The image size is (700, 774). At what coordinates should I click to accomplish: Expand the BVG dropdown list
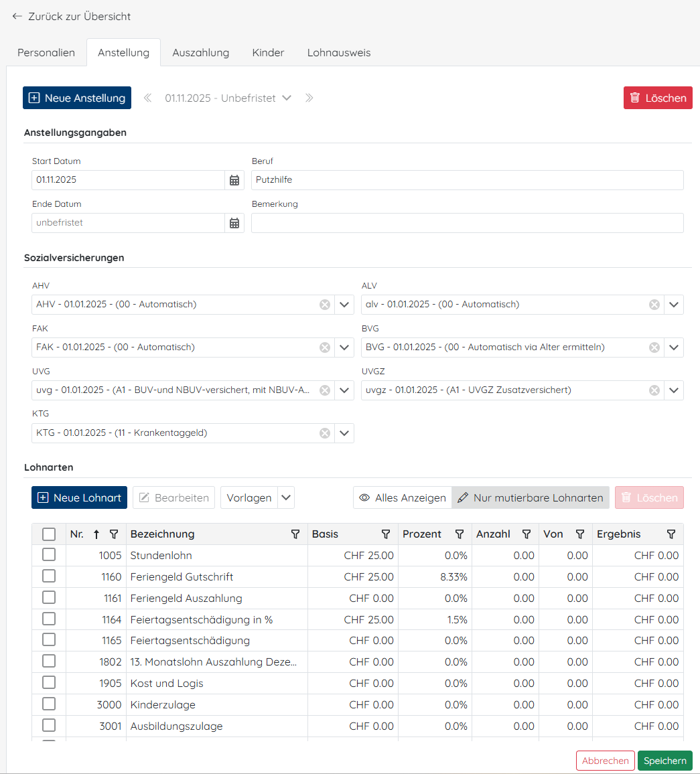pyautogui.click(x=674, y=347)
